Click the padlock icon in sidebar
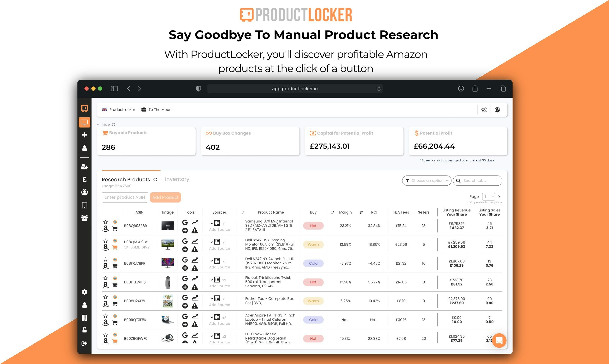Viewport: 609px width, 364px height. 84,330
